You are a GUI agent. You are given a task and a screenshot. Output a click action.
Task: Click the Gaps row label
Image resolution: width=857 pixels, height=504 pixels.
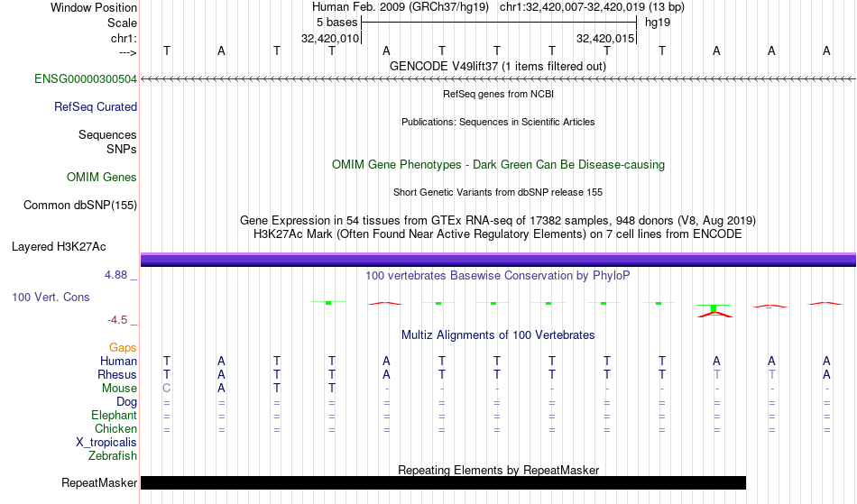pos(123,348)
